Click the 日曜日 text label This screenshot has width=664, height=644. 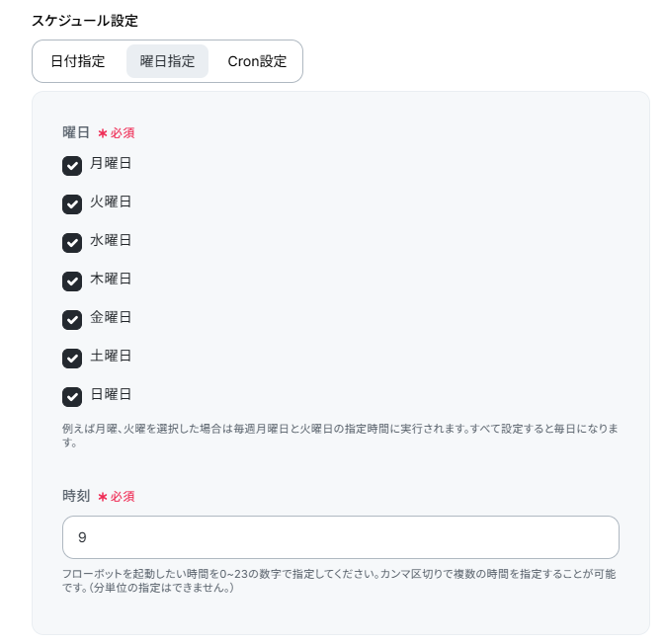click(111, 395)
